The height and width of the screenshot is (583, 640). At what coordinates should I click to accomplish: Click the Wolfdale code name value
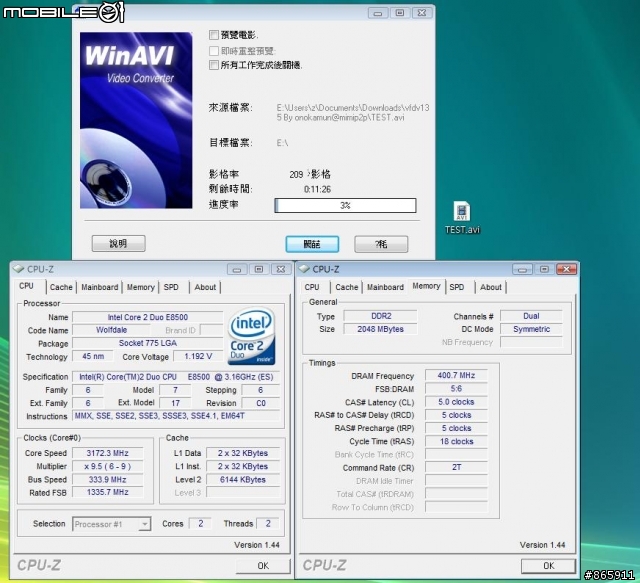coord(111,330)
